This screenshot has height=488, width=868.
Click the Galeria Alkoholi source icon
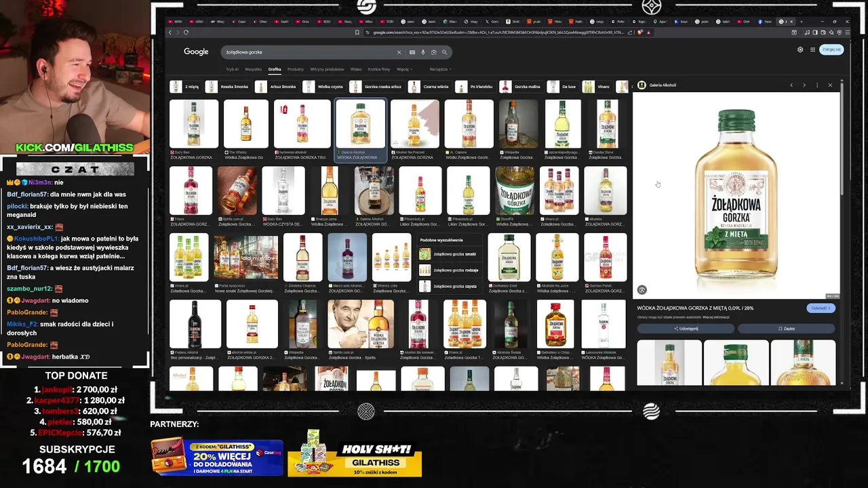tap(642, 85)
